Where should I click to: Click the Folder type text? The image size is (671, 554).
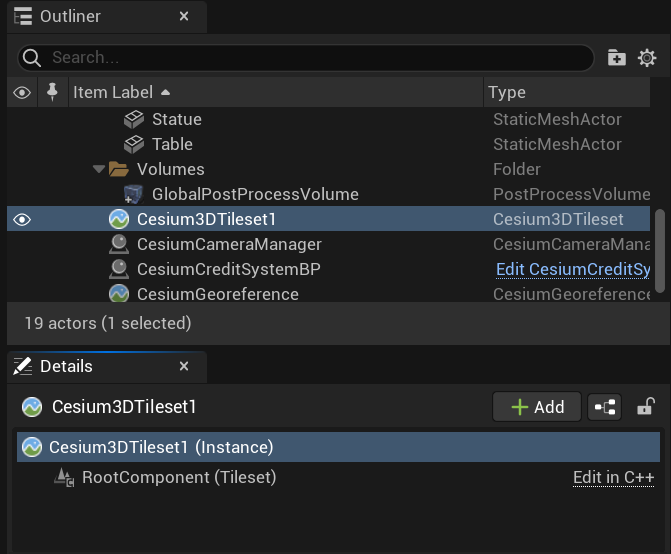pos(517,169)
